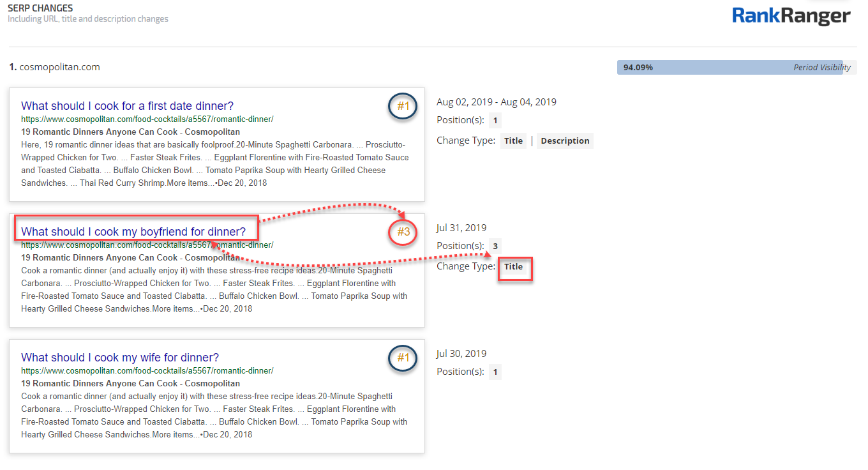This screenshot has height=470, width=868.
Task: Open 'What should I cook for a first date dinner?'
Action: pos(127,106)
